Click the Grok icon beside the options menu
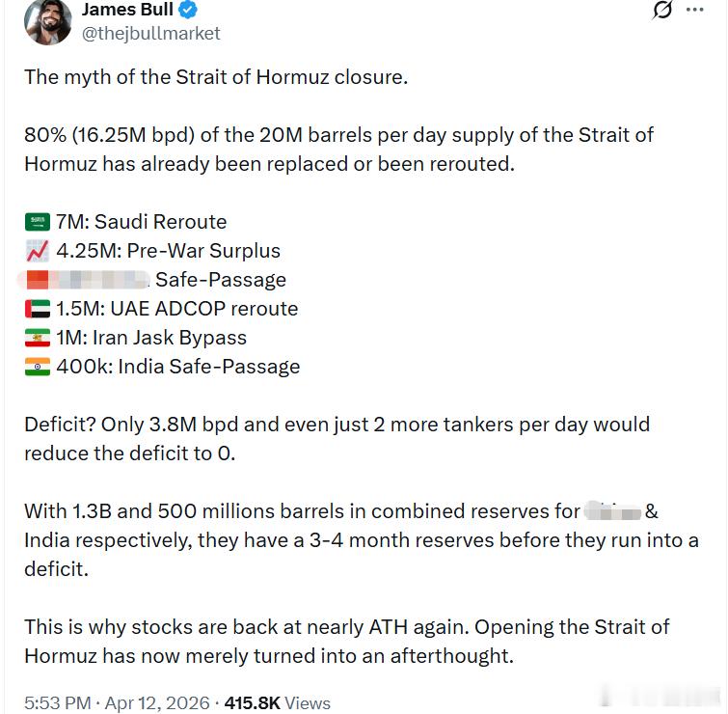The height and width of the screenshot is (714, 728). (662, 11)
